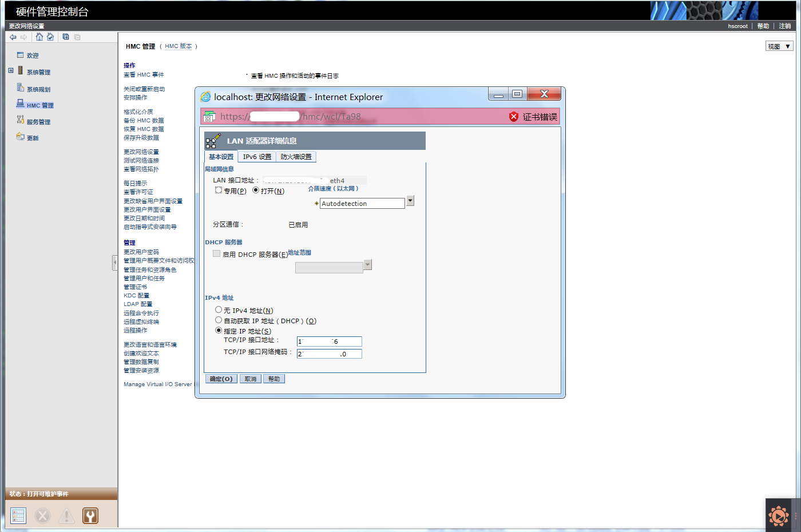This screenshot has height=532, width=801.
Task: Switch to the IPv6 设置 tab
Action: pyautogui.click(x=257, y=157)
